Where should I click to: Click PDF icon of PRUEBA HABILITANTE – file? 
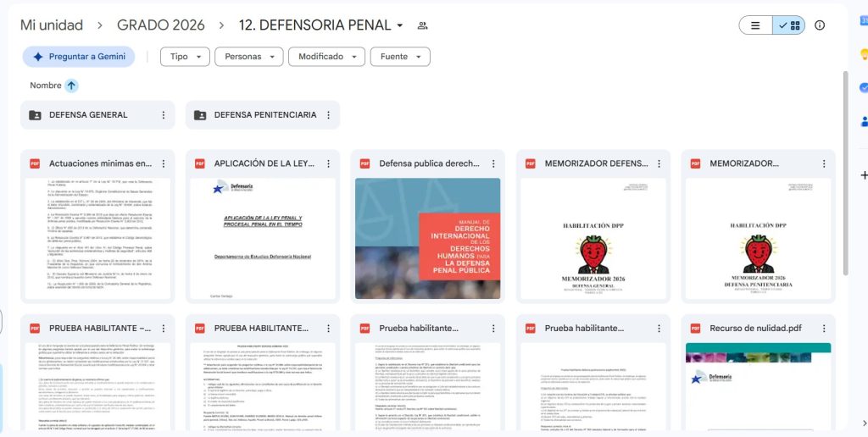(x=35, y=329)
